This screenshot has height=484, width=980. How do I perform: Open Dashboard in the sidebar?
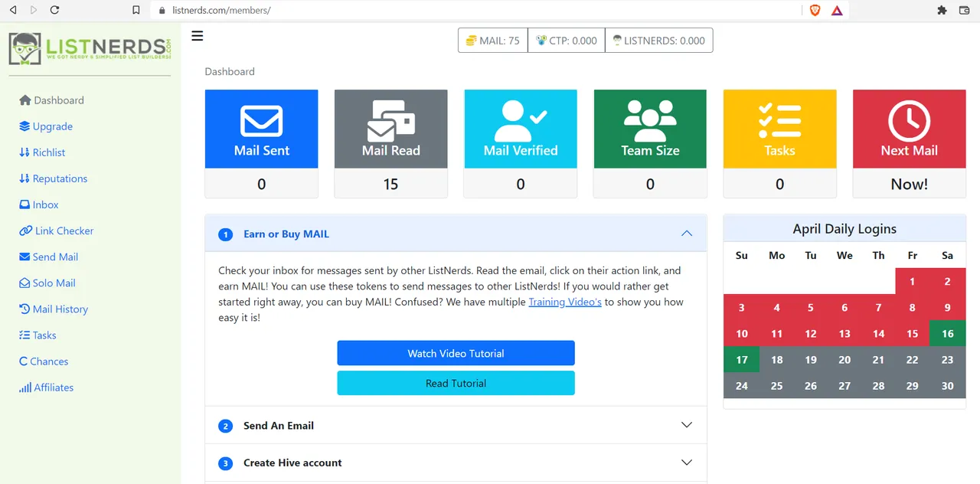tap(51, 100)
